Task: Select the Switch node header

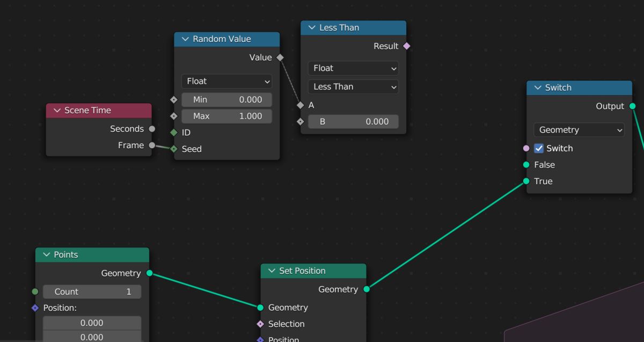Action: (580, 88)
